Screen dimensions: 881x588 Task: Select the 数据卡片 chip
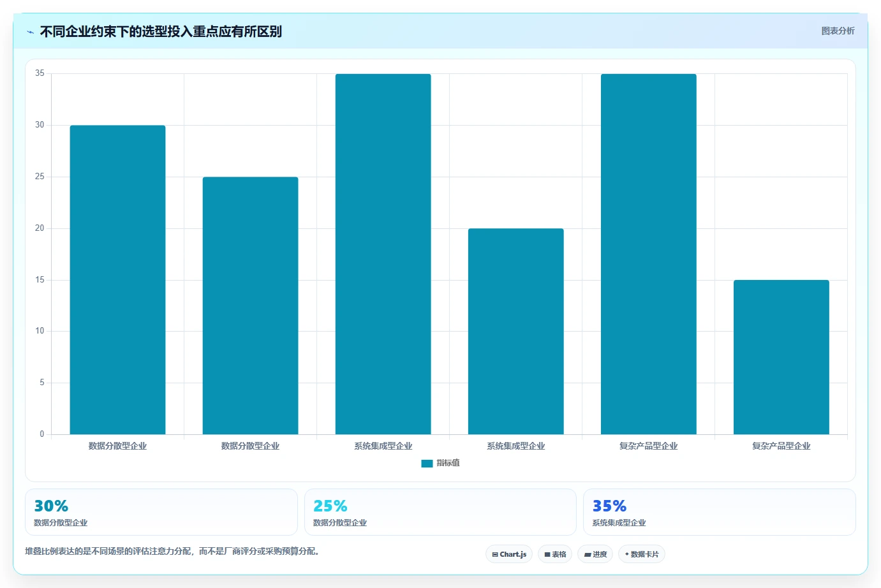642,554
